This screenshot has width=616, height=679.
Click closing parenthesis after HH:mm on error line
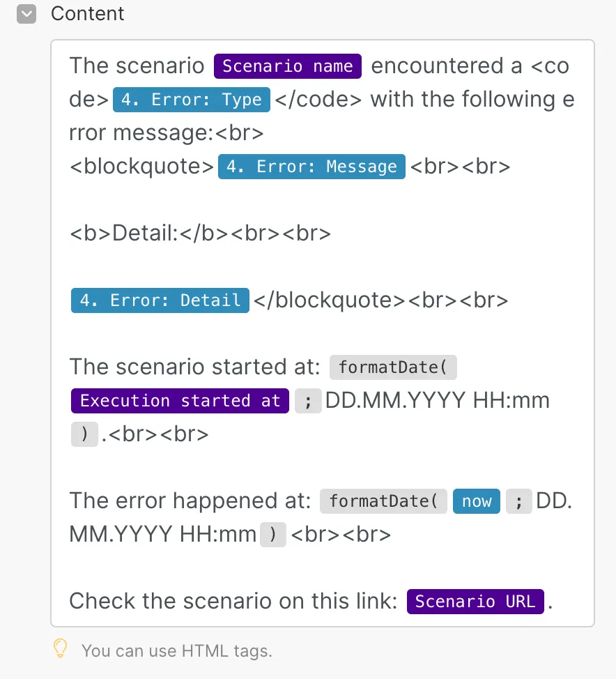[x=272, y=535]
